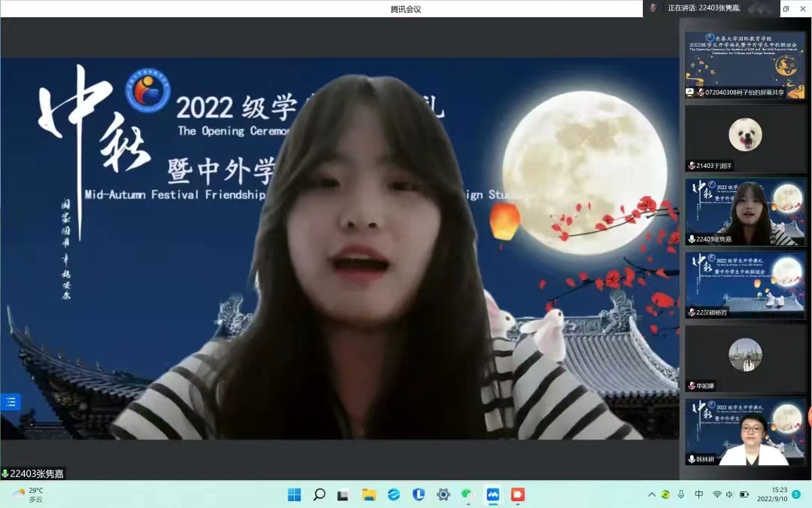This screenshot has width=812, height=508.
Task: Open Settings gear on the taskbar
Action: click(444, 495)
